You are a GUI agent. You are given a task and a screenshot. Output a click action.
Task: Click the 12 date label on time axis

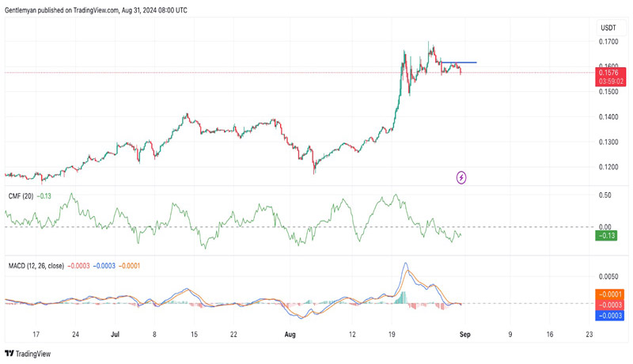(x=352, y=335)
